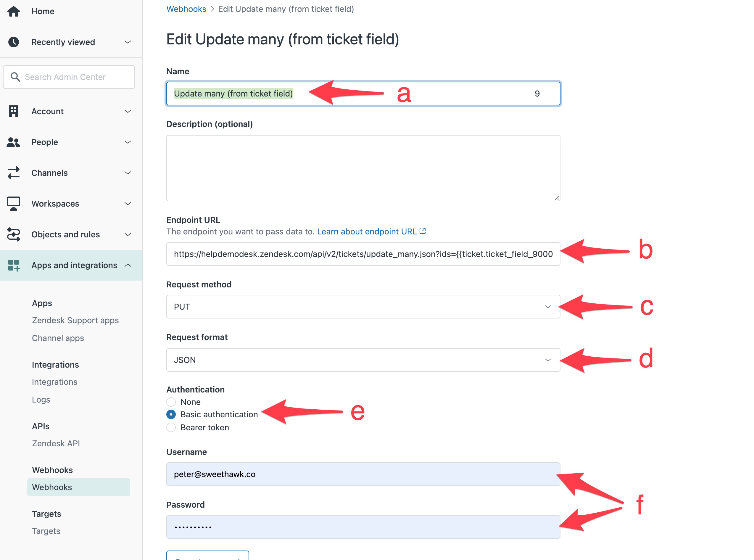Click the Objects and rules icon
Viewport: 754px width, 560px height.
[x=14, y=235]
